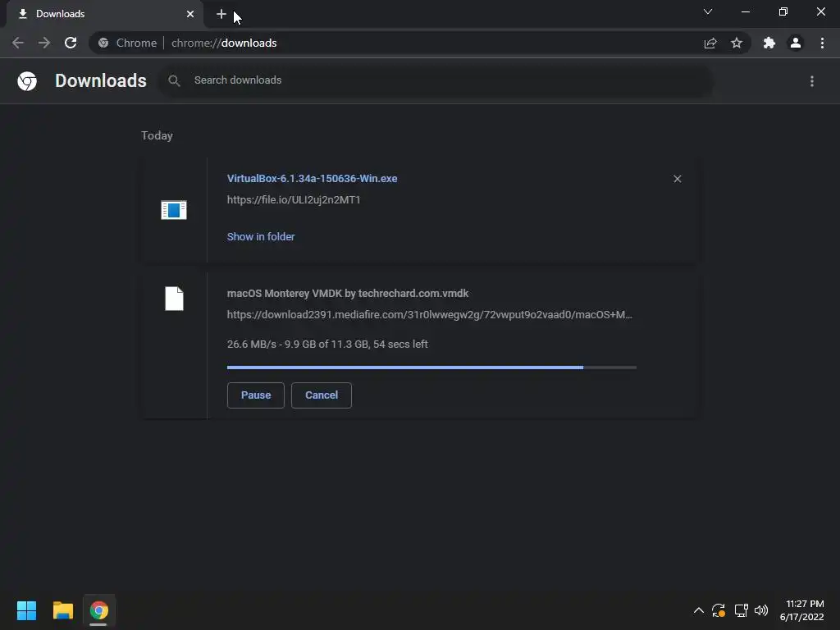Open the clock and date 11:27 PM
840x630 pixels.
(x=801, y=610)
